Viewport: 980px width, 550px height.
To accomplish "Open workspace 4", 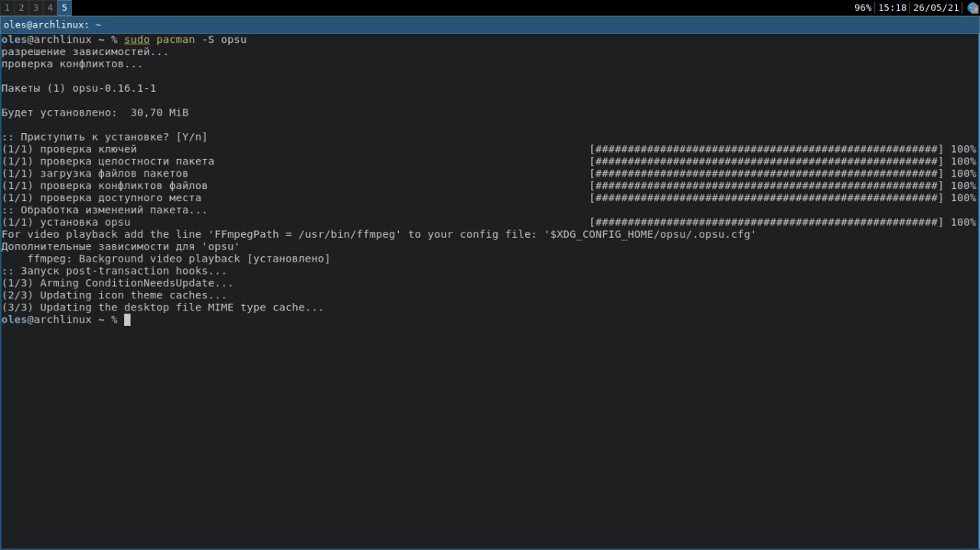I will (50, 8).
